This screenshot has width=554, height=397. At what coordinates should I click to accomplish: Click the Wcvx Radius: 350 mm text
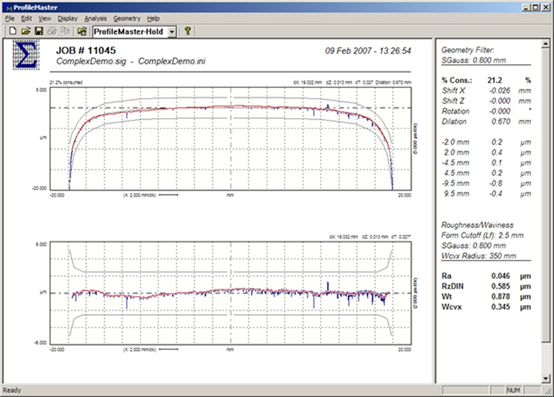point(478,256)
